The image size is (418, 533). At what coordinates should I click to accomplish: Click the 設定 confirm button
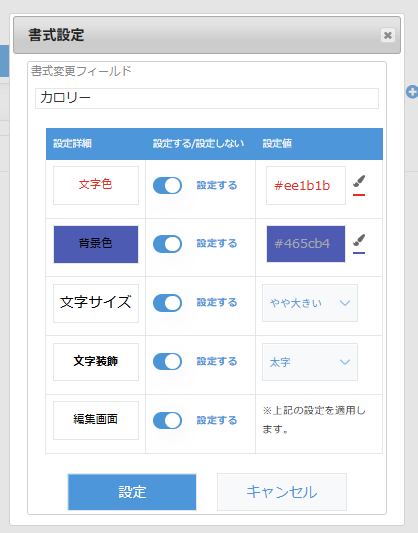132,492
